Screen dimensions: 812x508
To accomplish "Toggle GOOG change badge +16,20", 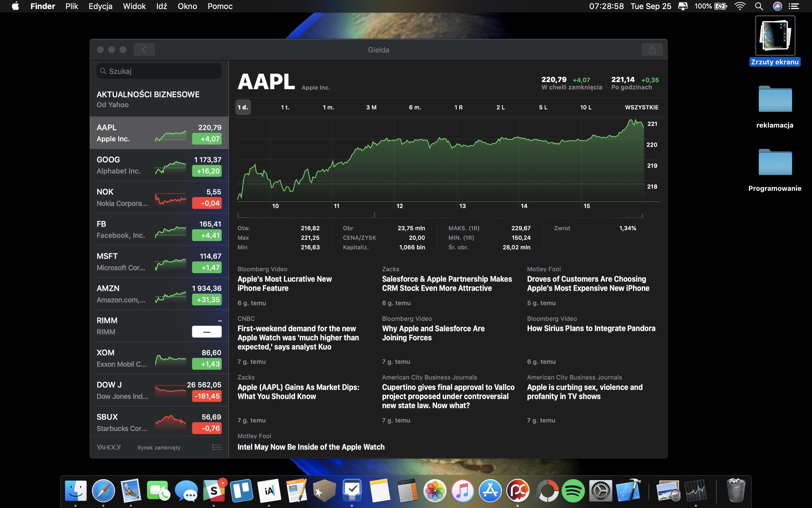I will click(x=207, y=171).
